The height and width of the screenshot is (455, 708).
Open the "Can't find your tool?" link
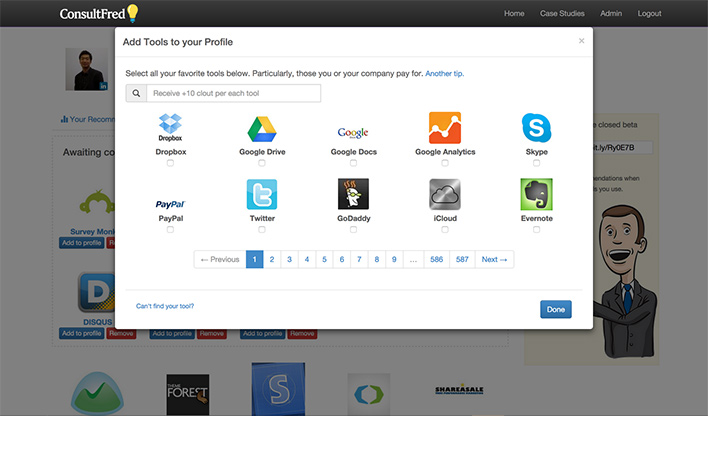[165, 306]
